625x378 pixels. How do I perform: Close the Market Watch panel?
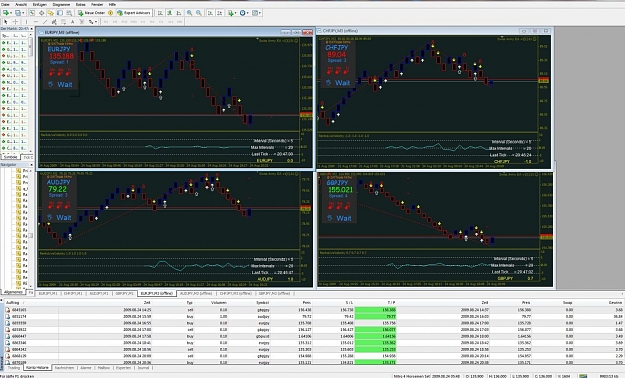pos(31,29)
